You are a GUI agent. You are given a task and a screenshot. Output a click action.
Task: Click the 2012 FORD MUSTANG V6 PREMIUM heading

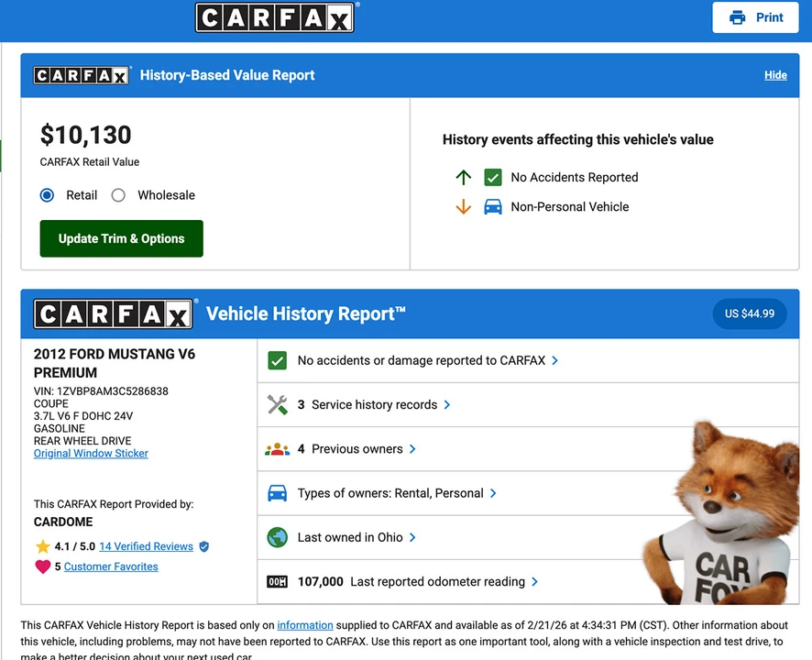click(115, 364)
